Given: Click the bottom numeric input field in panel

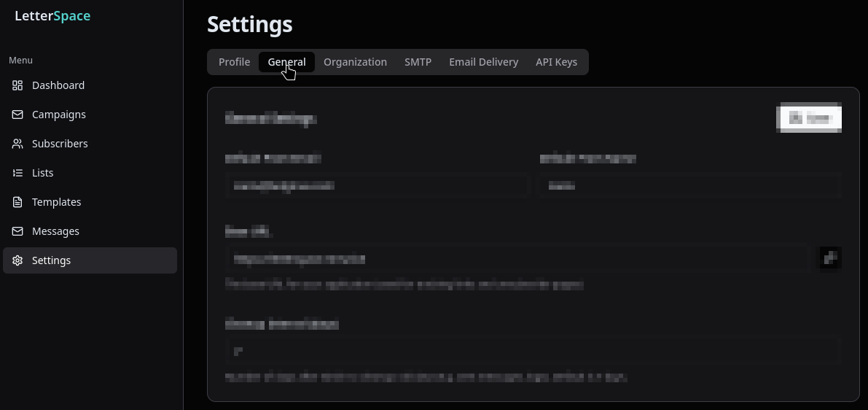Looking at the screenshot, I should tap(533, 351).
